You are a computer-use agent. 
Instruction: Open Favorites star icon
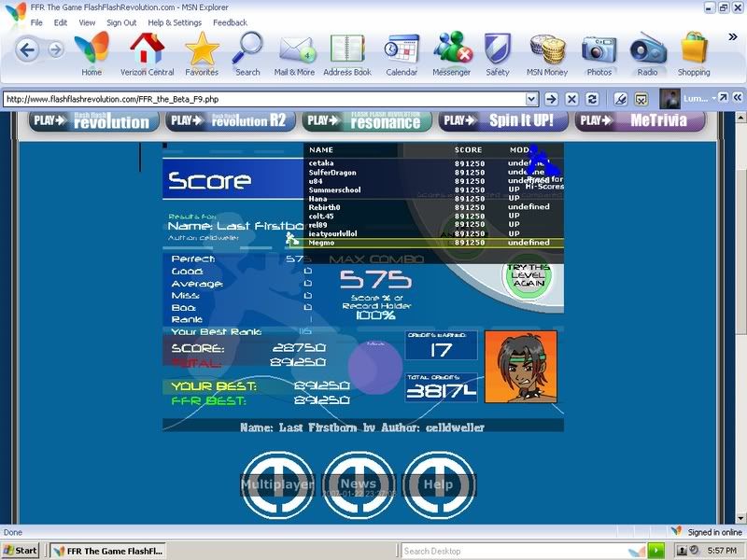point(201,49)
